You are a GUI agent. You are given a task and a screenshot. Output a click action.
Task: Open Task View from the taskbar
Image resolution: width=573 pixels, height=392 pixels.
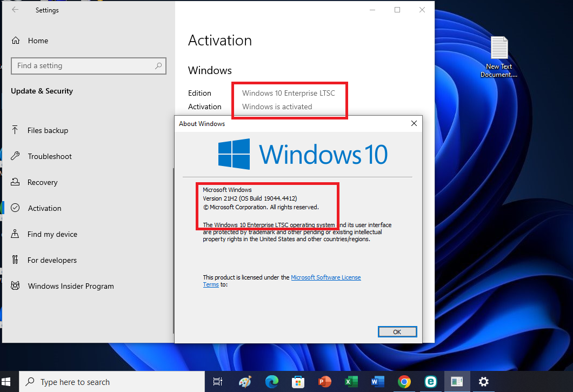point(218,382)
